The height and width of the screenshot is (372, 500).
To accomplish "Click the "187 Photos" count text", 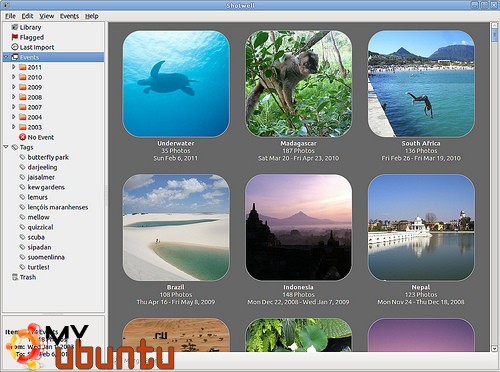I will coord(298,151).
